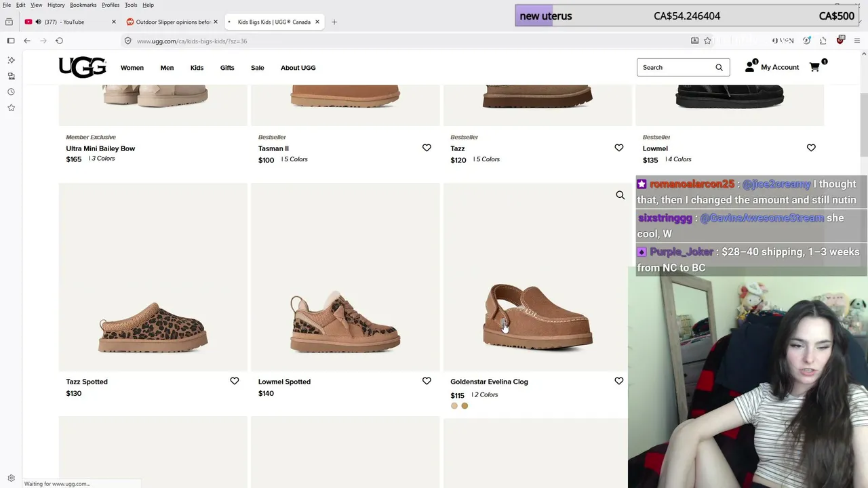The image size is (868, 488).
Task: Click the list all tabs icon
Action: pyautogui.click(x=9, y=22)
